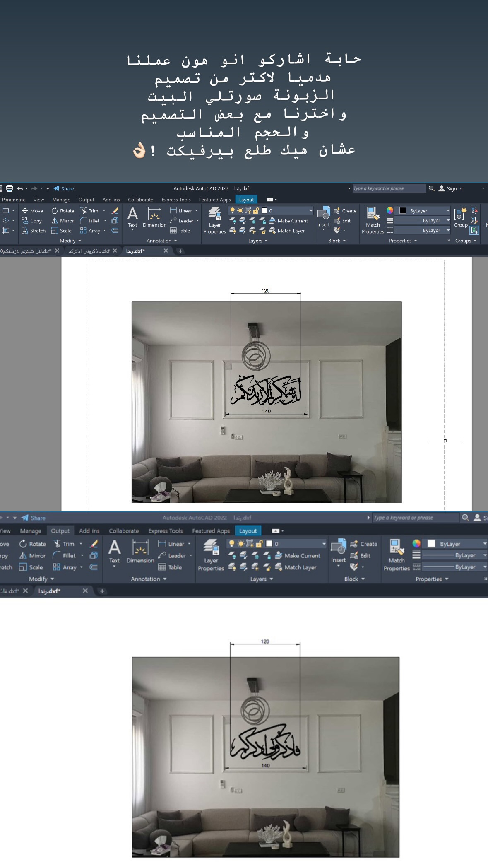Choose the Copy tool in upper ribbon
Viewport: 488px width, 868px height.
[x=32, y=221]
